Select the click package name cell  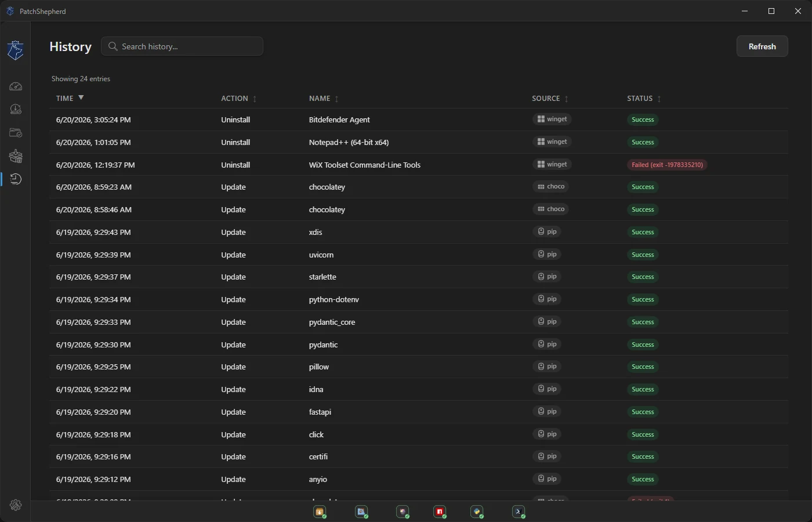(x=316, y=434)
